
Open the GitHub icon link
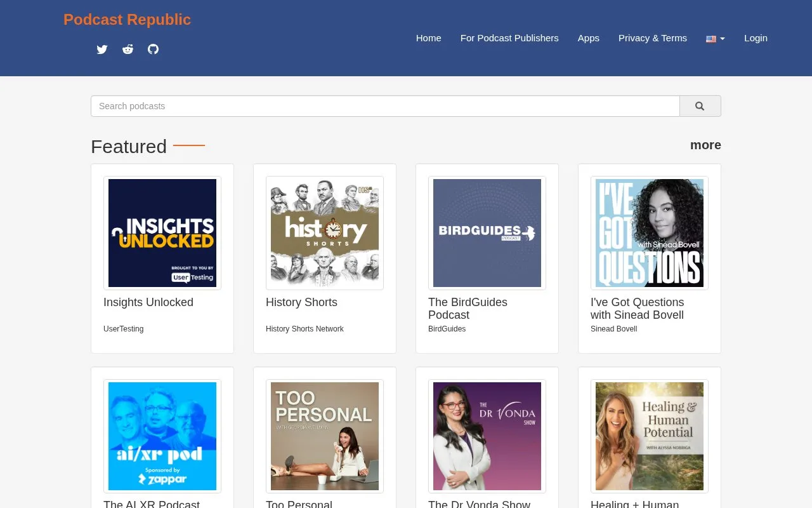click(153, 50)
